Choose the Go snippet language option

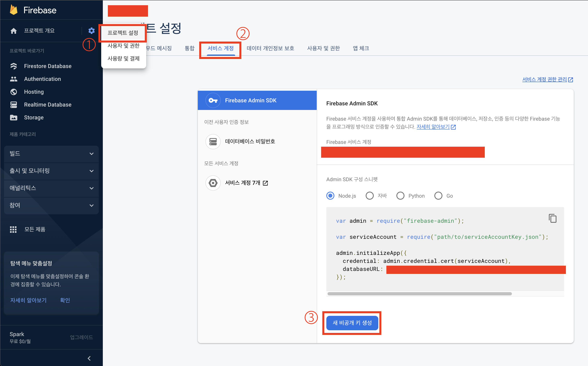[x=438, y=196]
